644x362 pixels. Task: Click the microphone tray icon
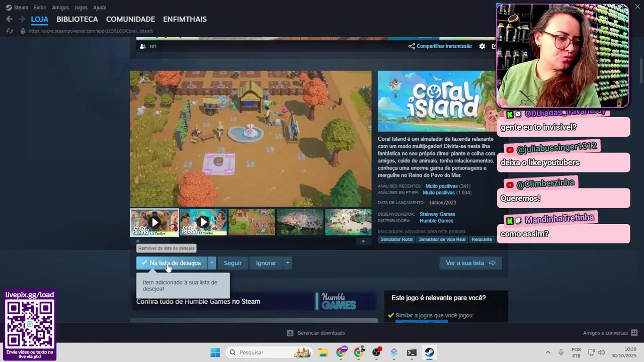click(561, 352)
